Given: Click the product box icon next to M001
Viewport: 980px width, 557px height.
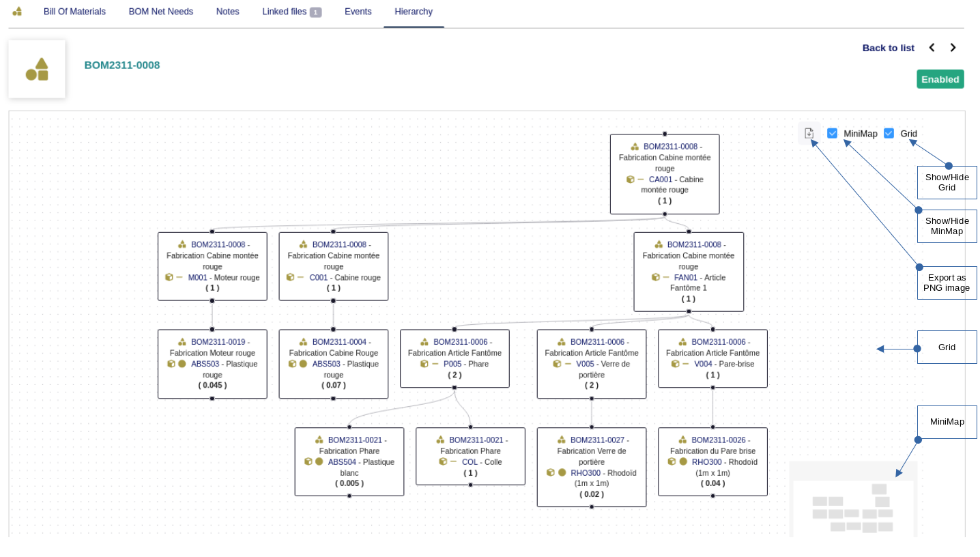Looking at the screenshot, I should point(169,277).
